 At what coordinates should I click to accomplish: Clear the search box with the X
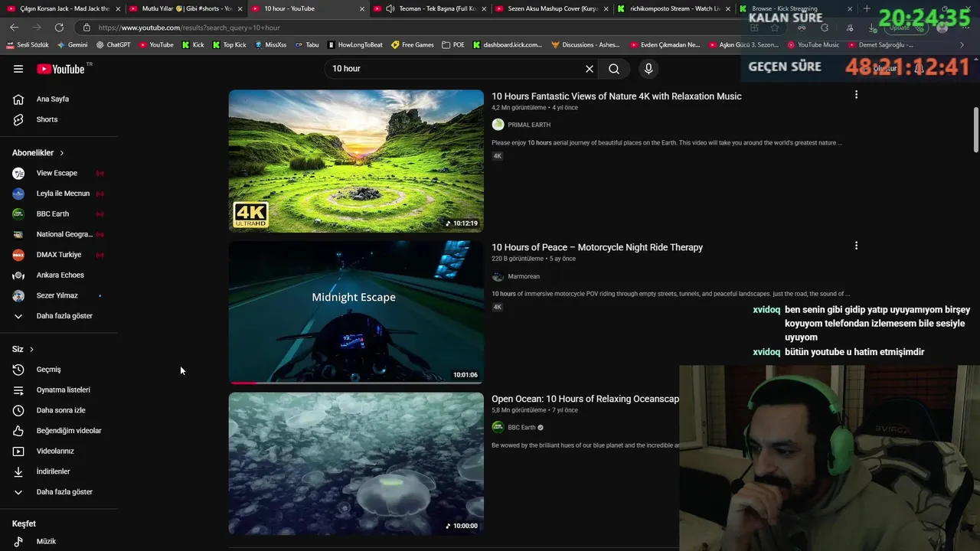pos(590,69)
